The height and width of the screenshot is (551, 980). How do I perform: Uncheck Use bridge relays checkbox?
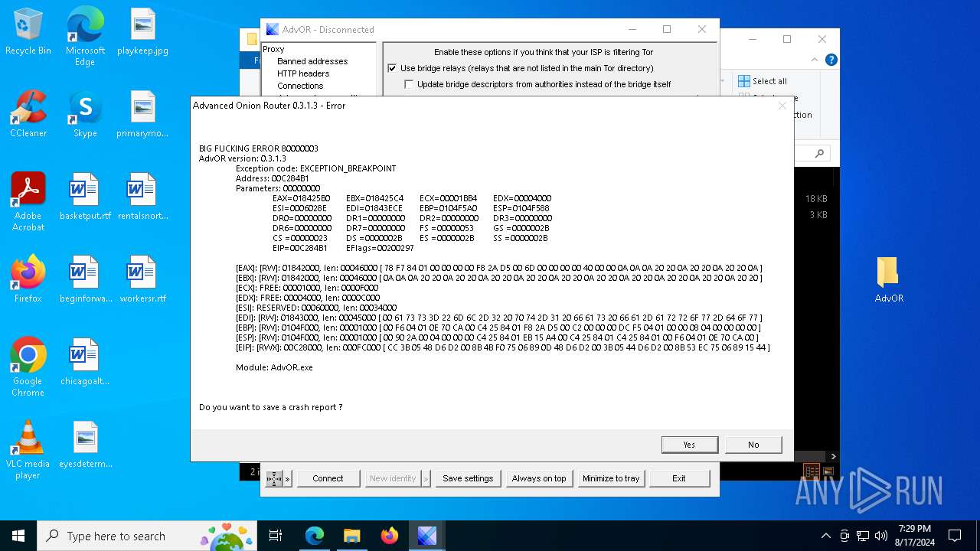(x=392, y=68)
